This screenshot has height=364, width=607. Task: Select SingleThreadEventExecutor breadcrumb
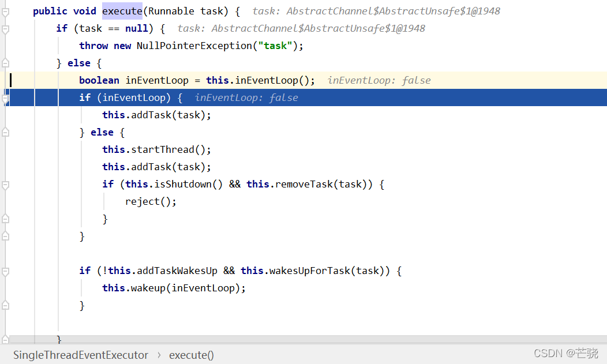(81, 355)
